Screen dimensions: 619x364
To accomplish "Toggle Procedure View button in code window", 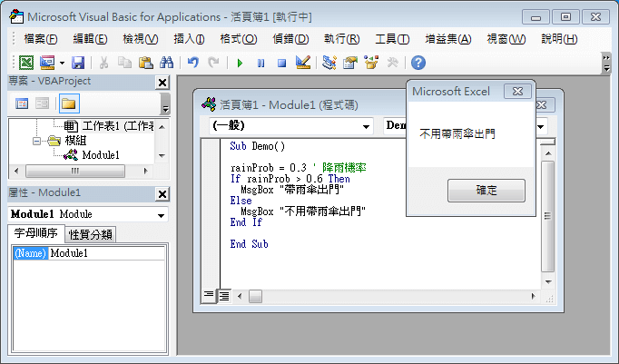I will [209, 296].
